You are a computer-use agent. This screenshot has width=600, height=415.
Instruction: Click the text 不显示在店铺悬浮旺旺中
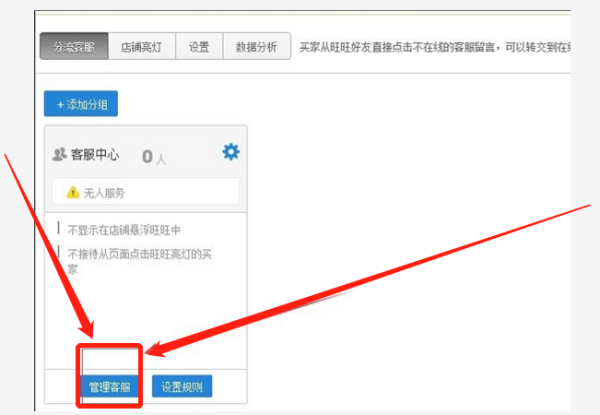124,230
